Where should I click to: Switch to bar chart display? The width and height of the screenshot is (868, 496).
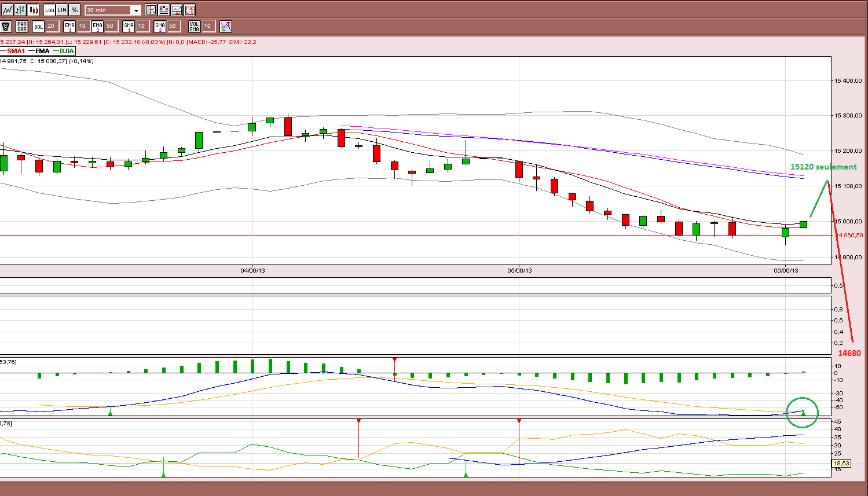[20, 10]
